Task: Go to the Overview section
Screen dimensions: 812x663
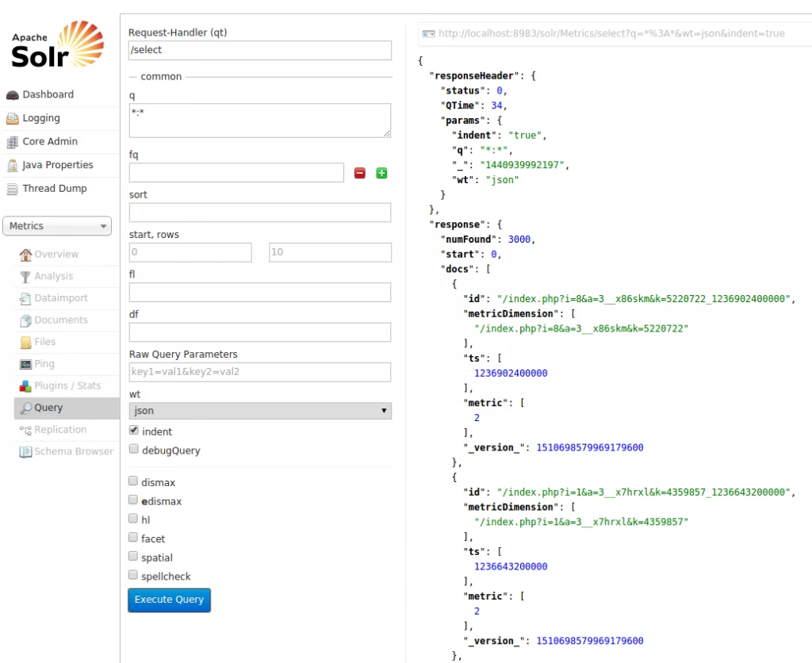Action: click(56, 254)
